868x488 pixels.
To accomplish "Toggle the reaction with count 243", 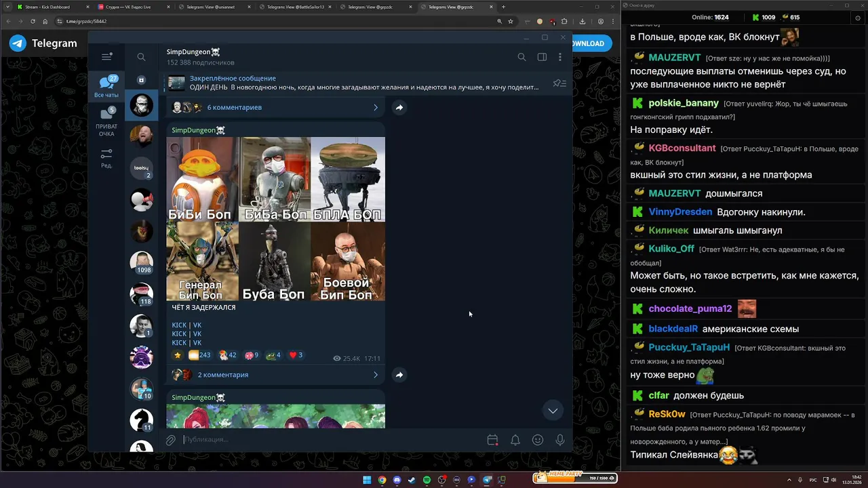I will (x=199, y=355).
